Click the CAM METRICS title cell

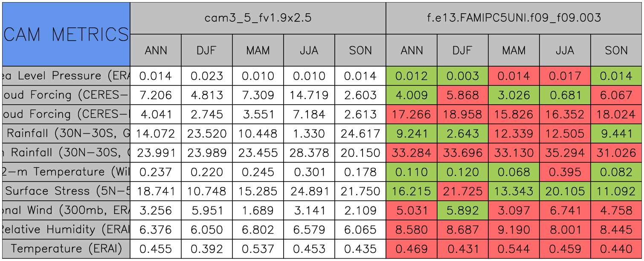click(66, 34)
